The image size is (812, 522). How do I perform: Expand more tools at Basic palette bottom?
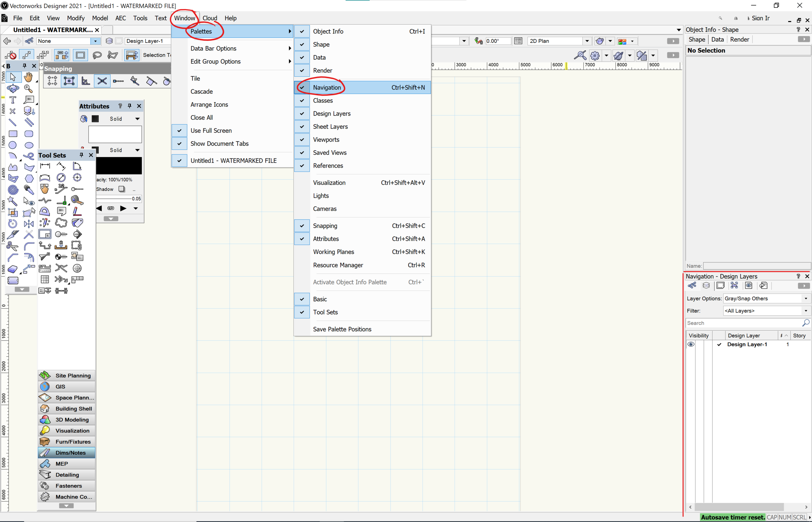pos(22,289)
